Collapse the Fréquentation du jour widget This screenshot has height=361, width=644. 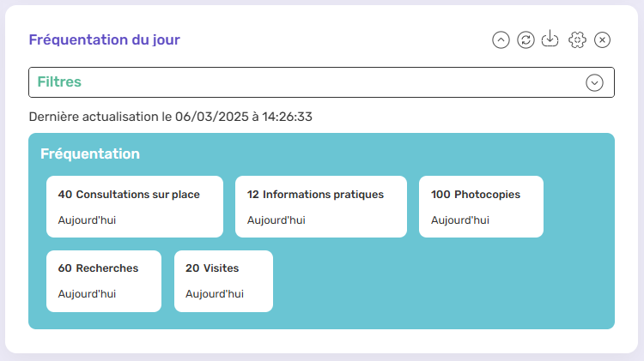coord(501,40)
